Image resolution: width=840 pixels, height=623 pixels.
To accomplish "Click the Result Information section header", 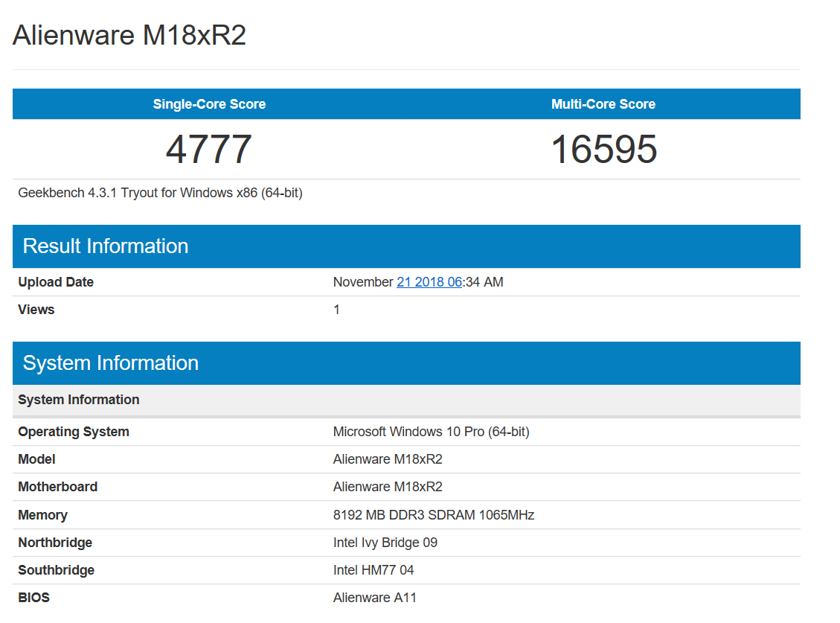I will [x=406, y=246].
